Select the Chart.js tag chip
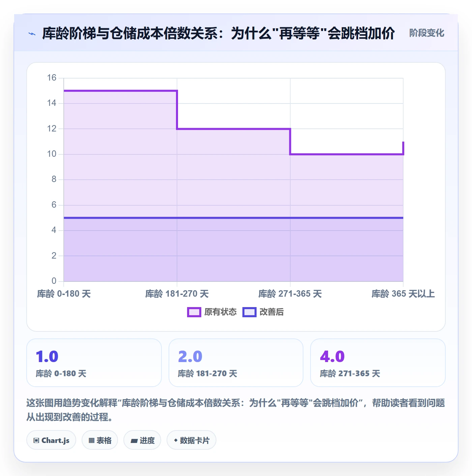The image size is (472, 476). (51, 440)
